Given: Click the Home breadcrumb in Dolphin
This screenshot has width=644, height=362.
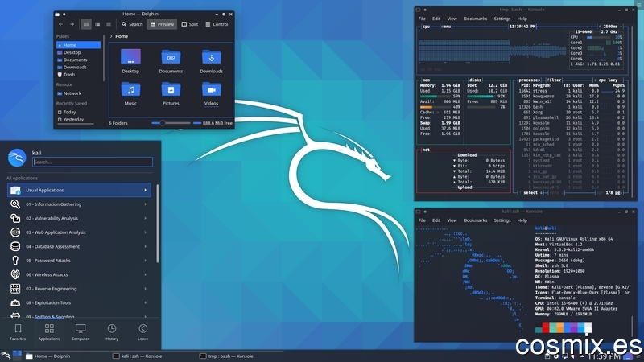Looking at the screenshot, I should pyautogui.click(x=122, y=36).
